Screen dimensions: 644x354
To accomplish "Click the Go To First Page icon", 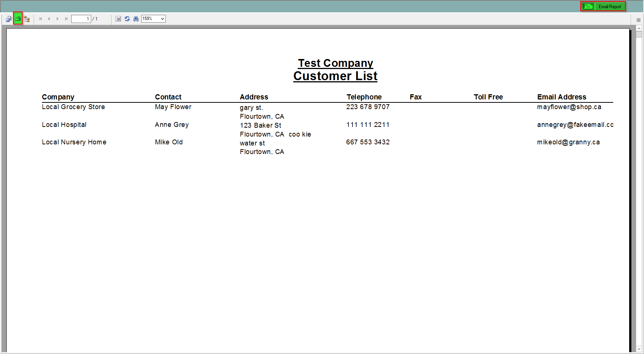I will coord(40,19).
